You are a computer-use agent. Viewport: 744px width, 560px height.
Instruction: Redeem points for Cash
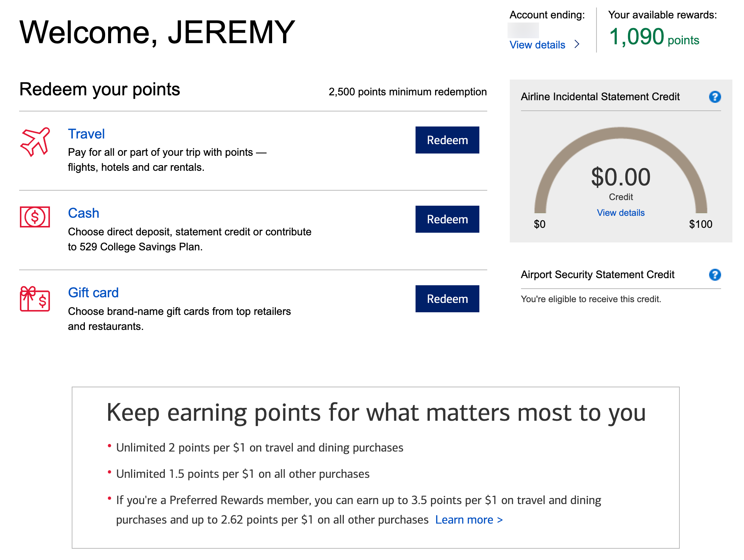pyautogui.click(x=447, y=219)
